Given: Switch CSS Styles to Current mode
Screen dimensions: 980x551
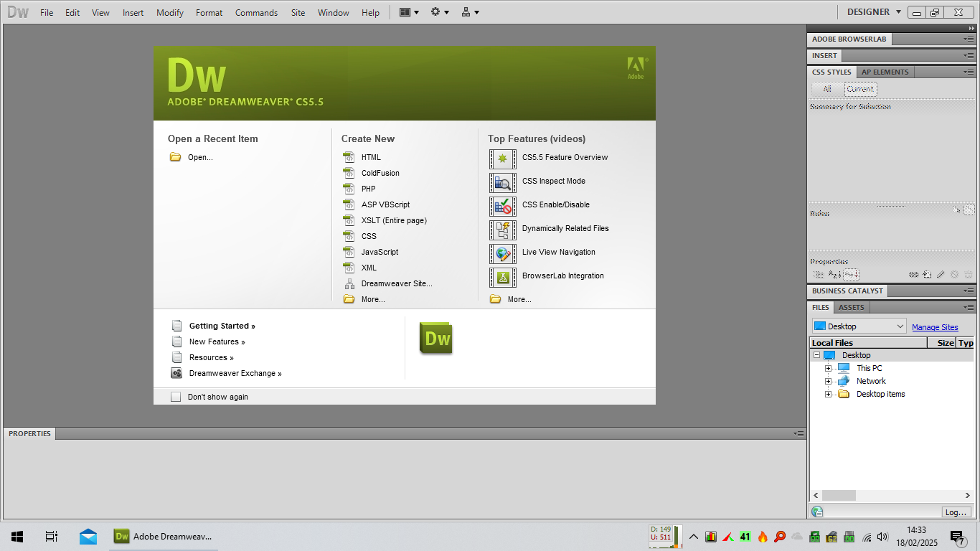Looking at the screenshot, I should (860, 89).
